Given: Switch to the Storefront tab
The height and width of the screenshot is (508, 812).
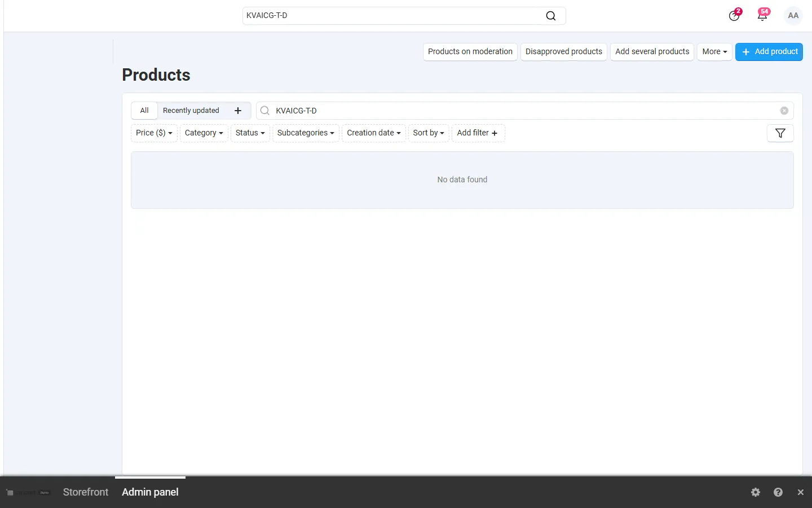Looking at the screenshot, I should [86, 492].
